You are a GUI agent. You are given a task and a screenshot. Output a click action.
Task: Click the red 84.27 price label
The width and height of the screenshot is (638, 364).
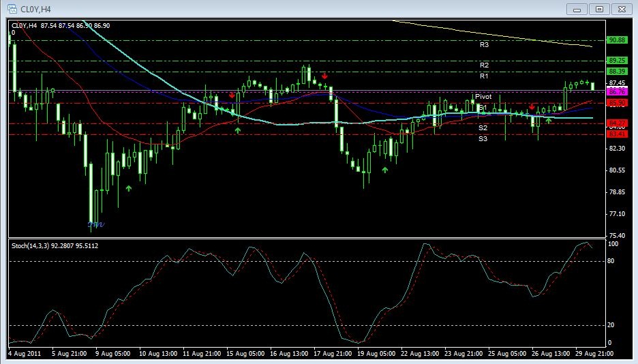point(617,123)
